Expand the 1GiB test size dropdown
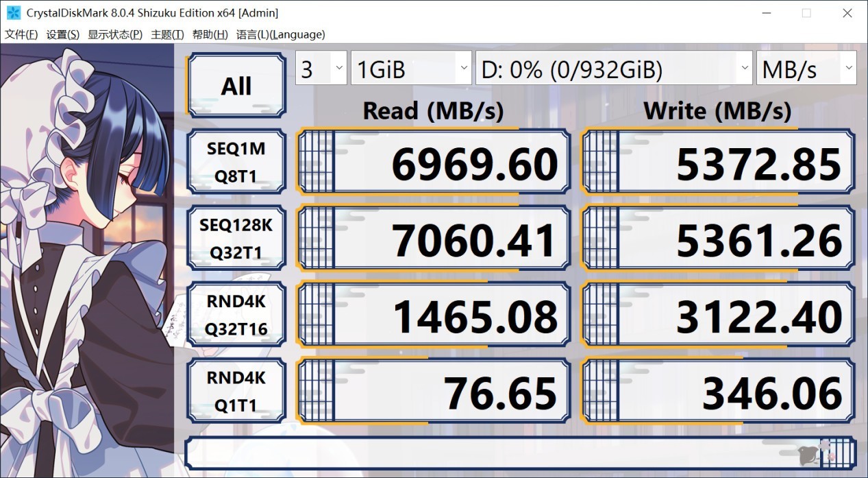The height and width of the screenshot is (478, 868). click(411, 68)
